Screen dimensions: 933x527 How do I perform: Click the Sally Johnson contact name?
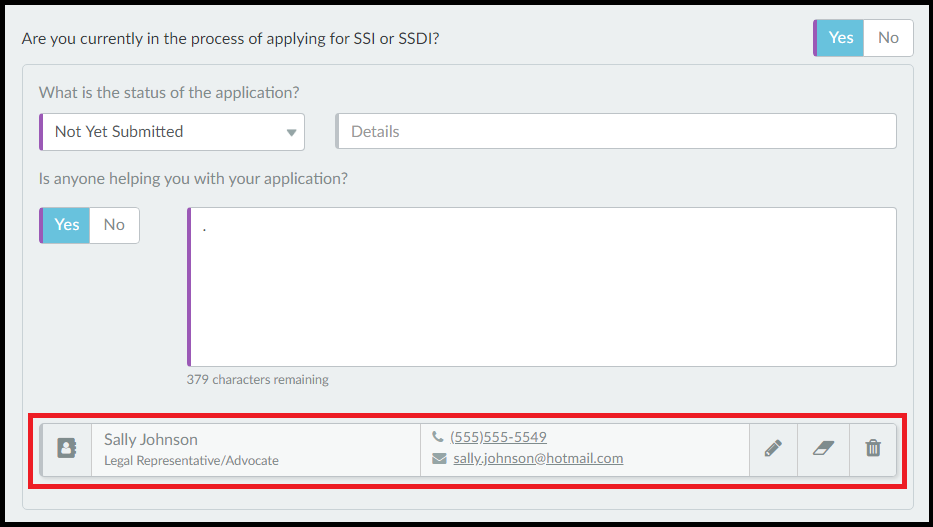coord(151,439)
